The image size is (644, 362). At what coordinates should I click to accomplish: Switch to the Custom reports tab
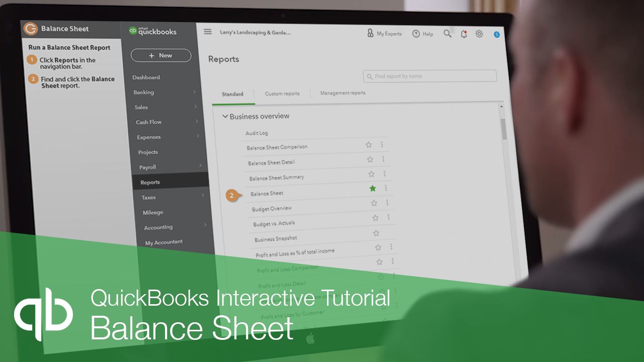[x=282, y=93]
